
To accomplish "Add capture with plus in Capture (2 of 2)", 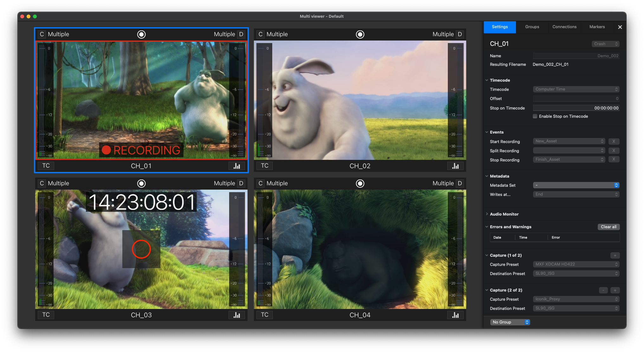I will [x=615, y=290].
